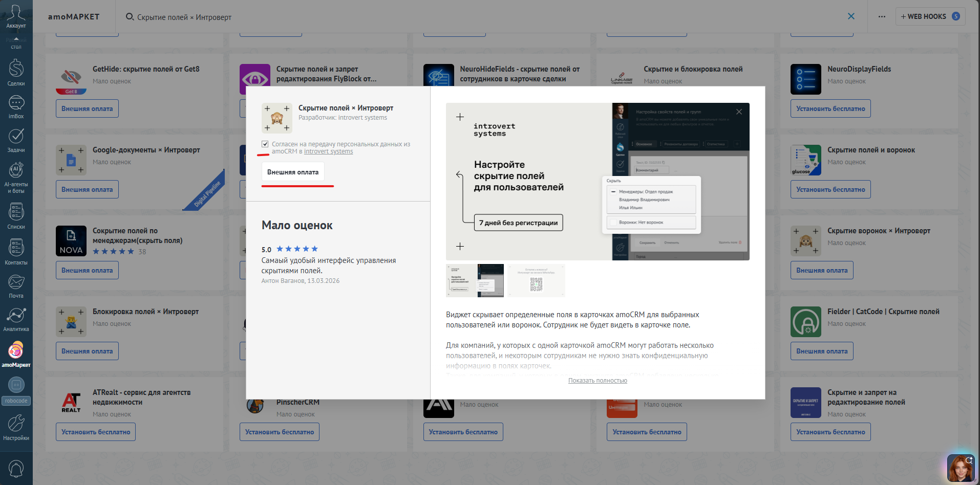Open WEB HOOKS button

(x=930, y=16)
